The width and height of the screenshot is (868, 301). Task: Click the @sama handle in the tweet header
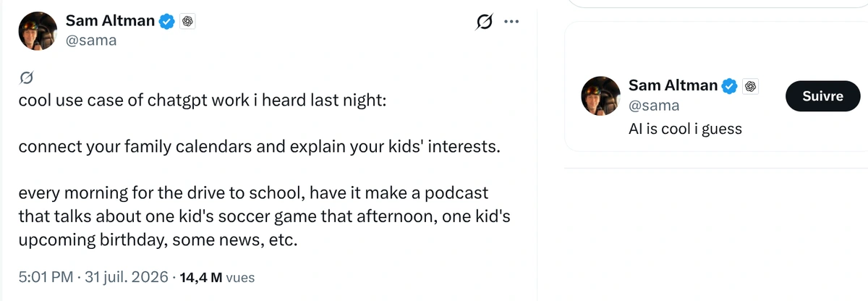(x=91, y=41)
